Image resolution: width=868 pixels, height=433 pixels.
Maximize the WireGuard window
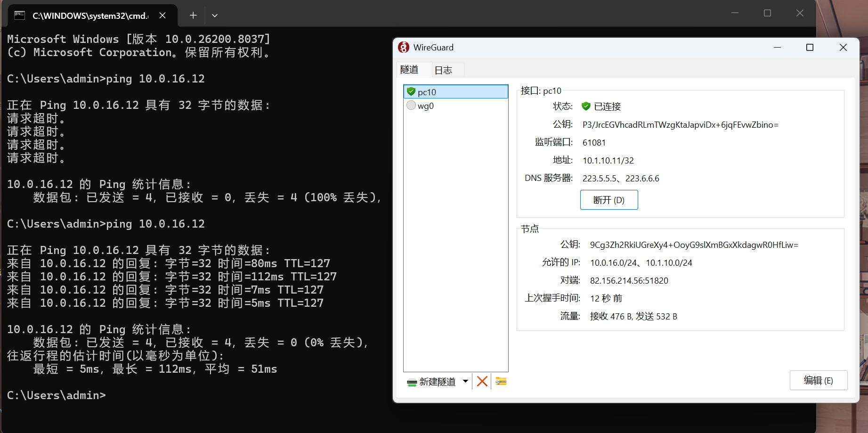point(810,48)
